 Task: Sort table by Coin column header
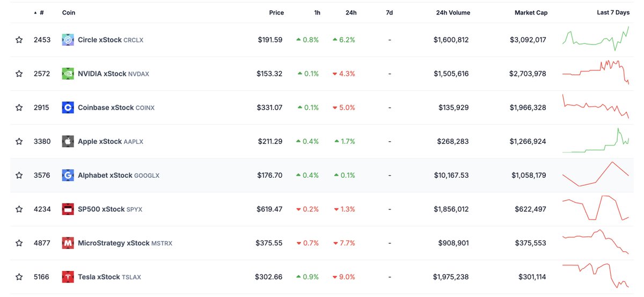(69, 12)
